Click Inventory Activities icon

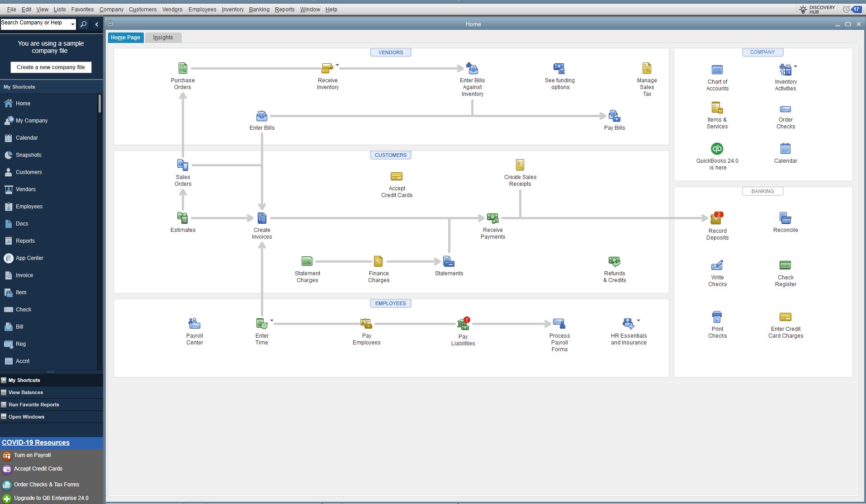[785, 70]
